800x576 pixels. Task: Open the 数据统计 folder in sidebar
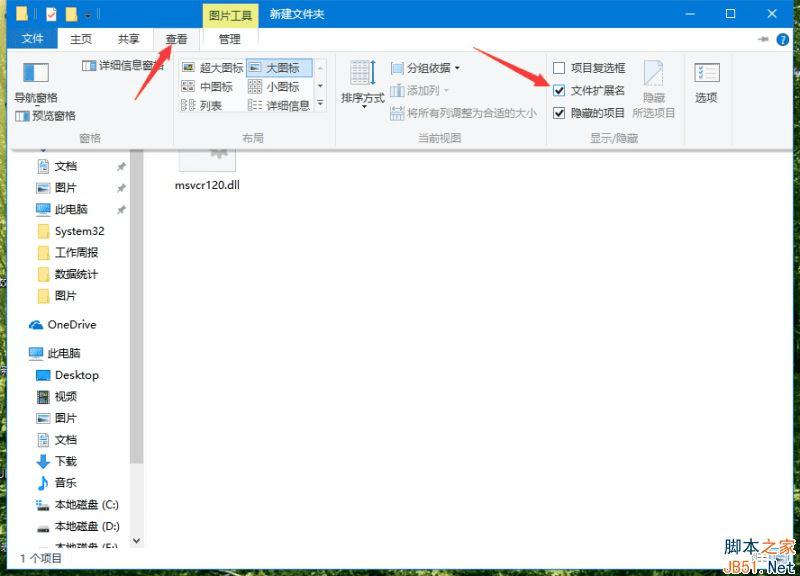tap(76, 274)
